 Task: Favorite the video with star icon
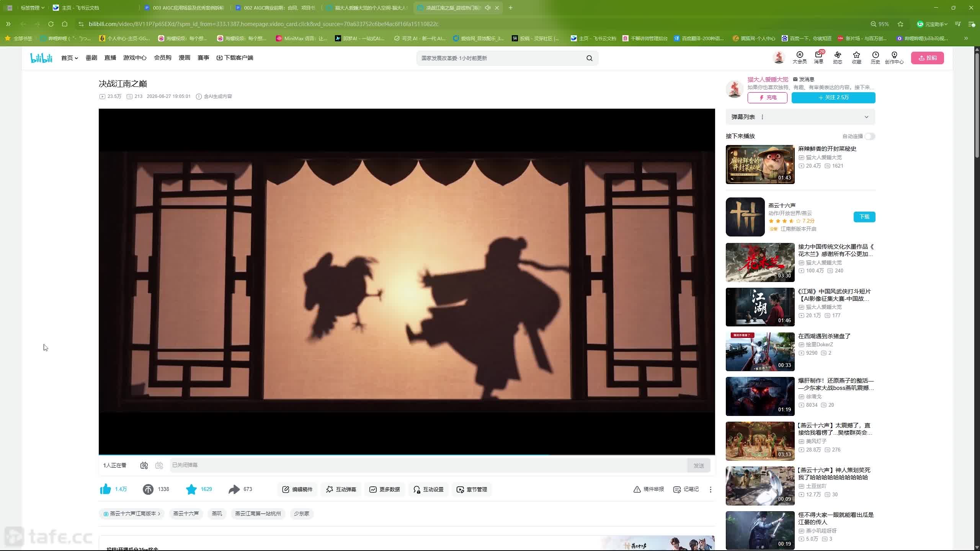point(191,489)
